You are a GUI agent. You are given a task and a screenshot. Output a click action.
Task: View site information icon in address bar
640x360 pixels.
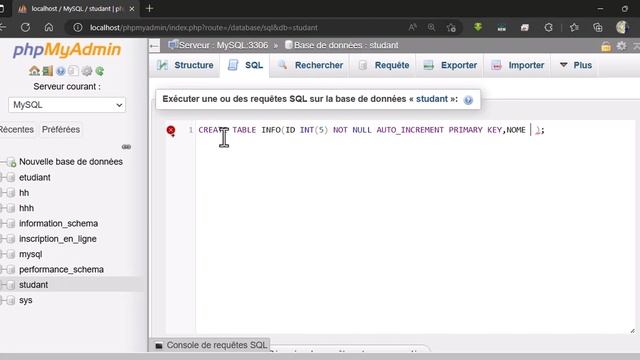coord(78,27)
